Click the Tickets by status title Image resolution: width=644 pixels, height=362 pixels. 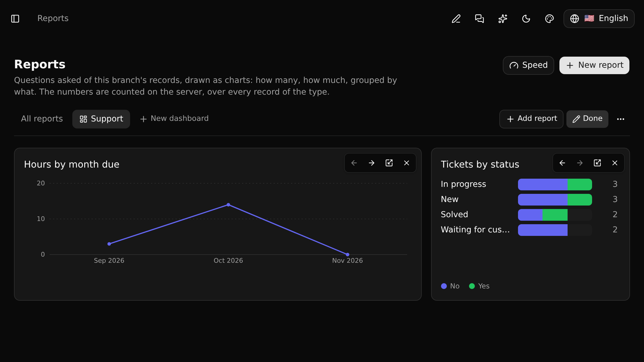pyautogui.click(x=480, y=164)
